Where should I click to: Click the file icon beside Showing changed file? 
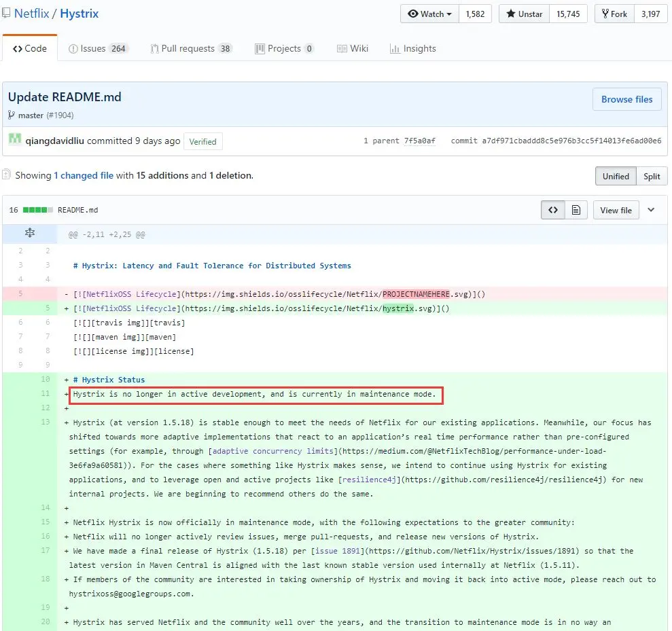point(6,175)
